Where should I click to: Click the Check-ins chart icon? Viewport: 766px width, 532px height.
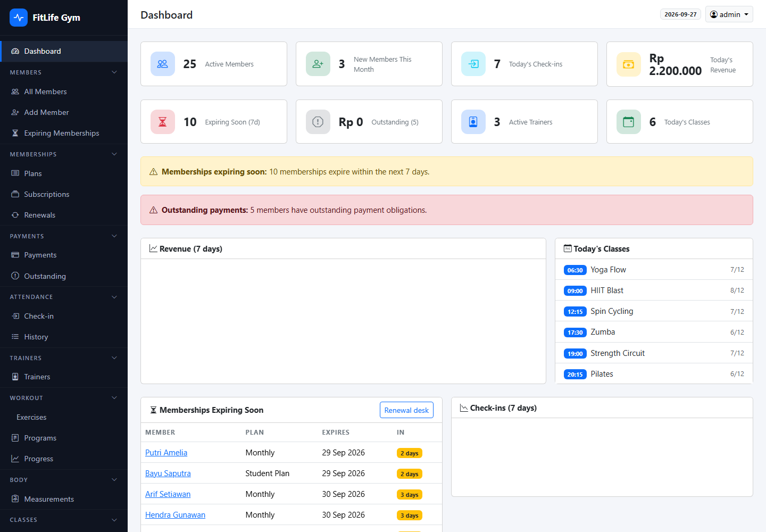[x=464, y=408]
